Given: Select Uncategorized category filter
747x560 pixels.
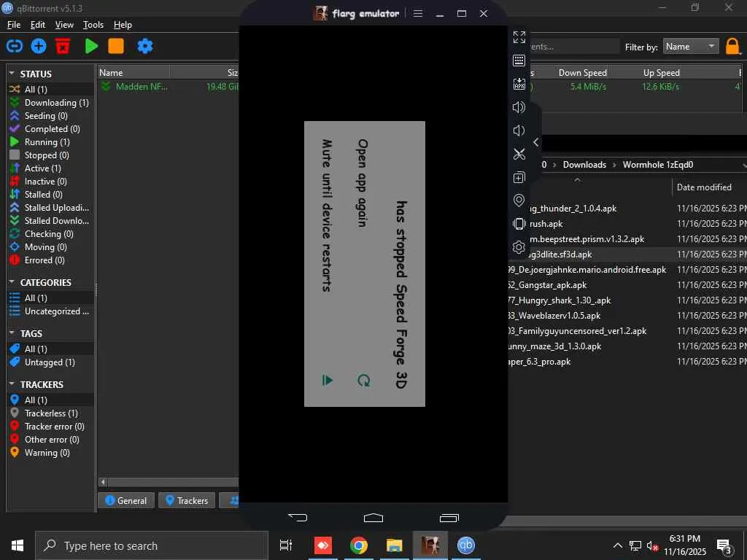Looking at the screenshot, I should point(50,311).
